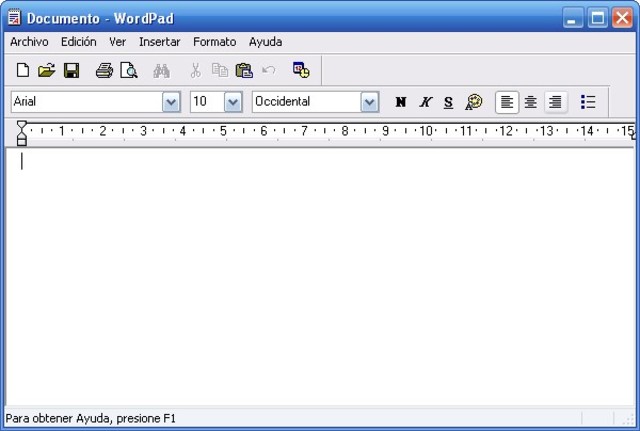This screenshot has height=431, width=640.
Task: Expand the Occidental script dropdown arrow
Action: 369,102
